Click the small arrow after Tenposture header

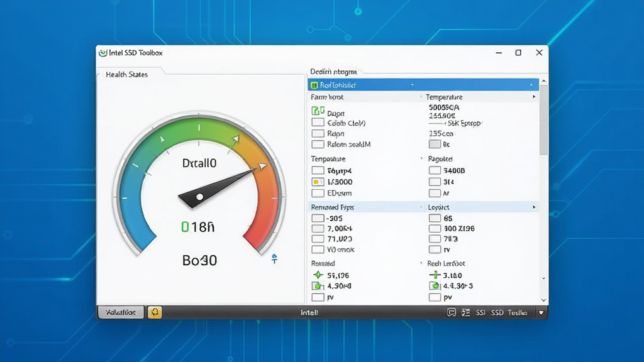coord(421,158)
